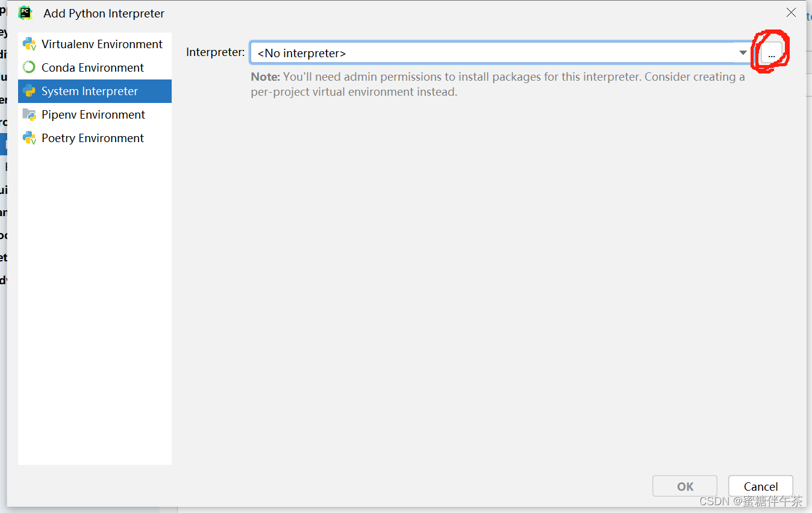This screenshot has height=513, width=812.
Task: Click the System Interpreter Python icon
Action: click(x=29, y=91)
